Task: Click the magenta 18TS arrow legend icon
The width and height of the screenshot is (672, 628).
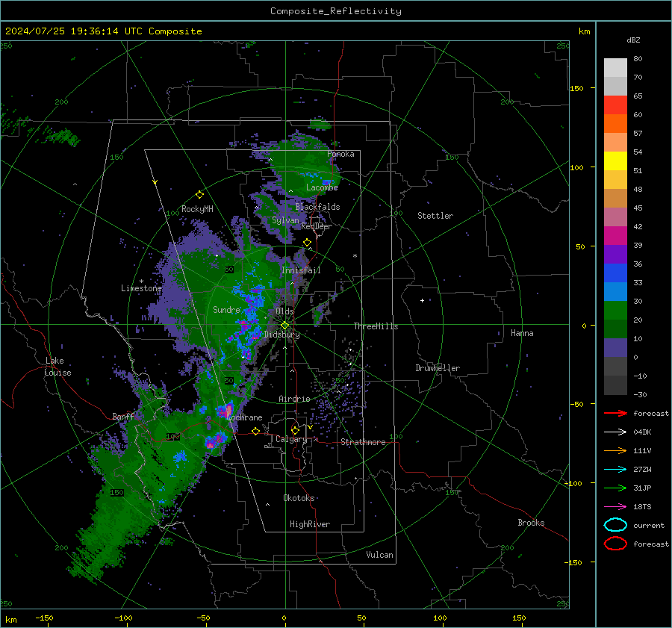Action: [615, 507]
